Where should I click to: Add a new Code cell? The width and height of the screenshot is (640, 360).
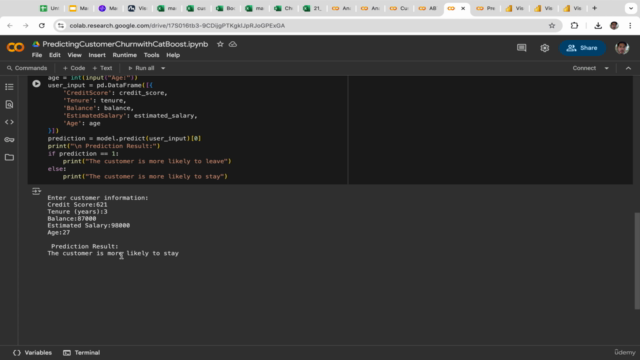tap(74, 68)
